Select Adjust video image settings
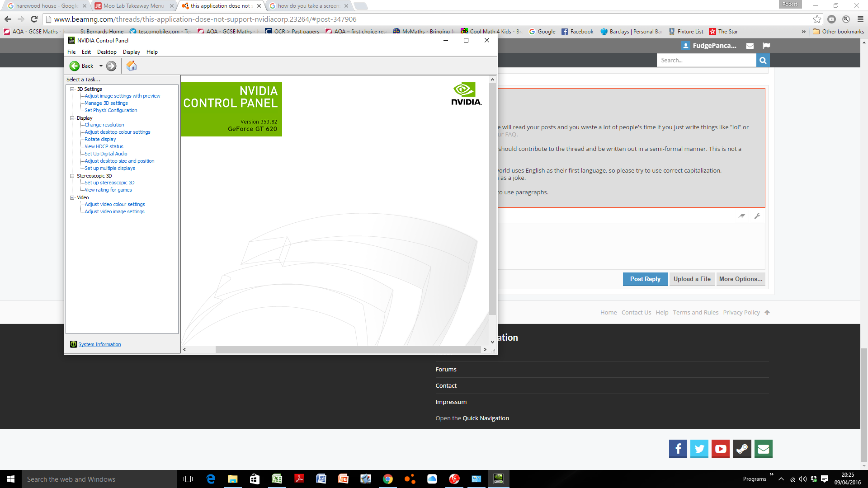The width and height of the screenshot is (868, 488). pos(115,211)
